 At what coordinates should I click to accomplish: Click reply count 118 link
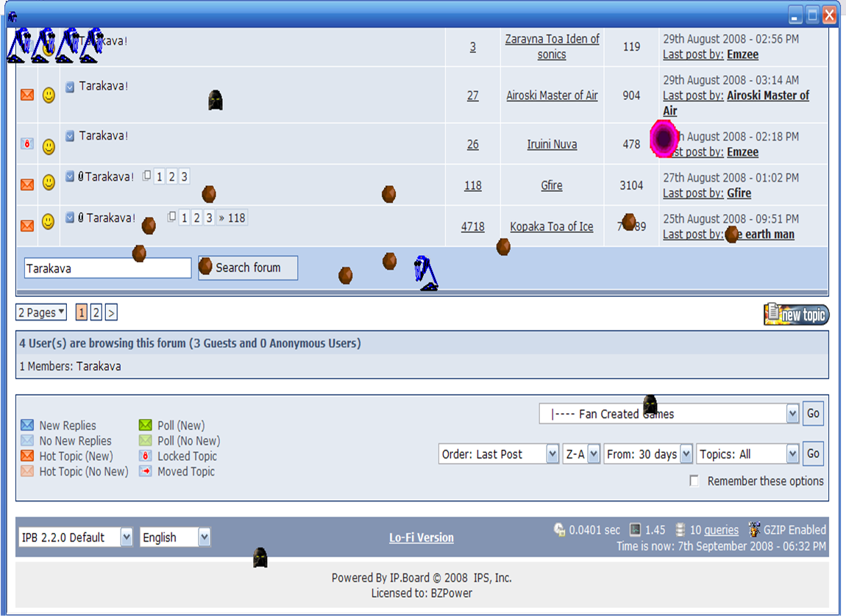(x=472, y=185)
